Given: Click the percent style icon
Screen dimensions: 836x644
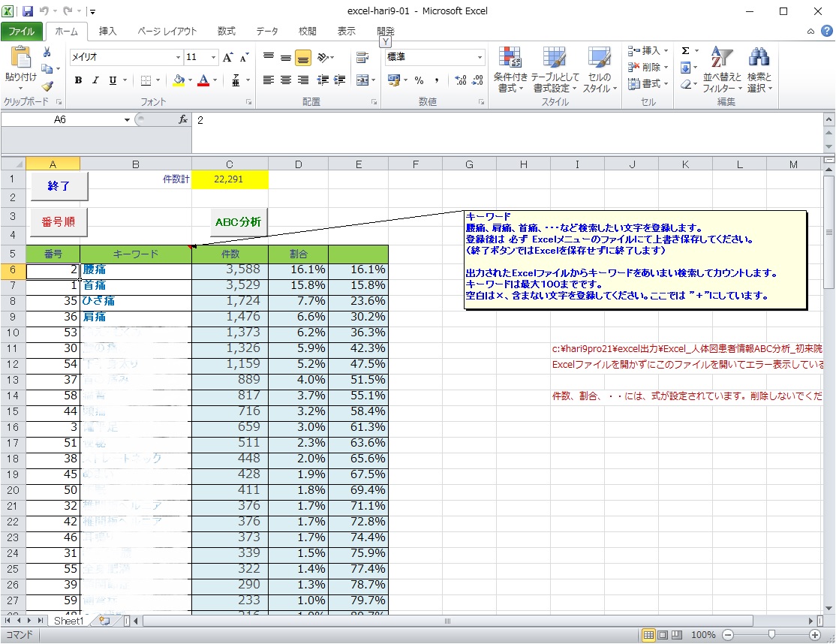Looking at the screenshot, I should 419,80.
